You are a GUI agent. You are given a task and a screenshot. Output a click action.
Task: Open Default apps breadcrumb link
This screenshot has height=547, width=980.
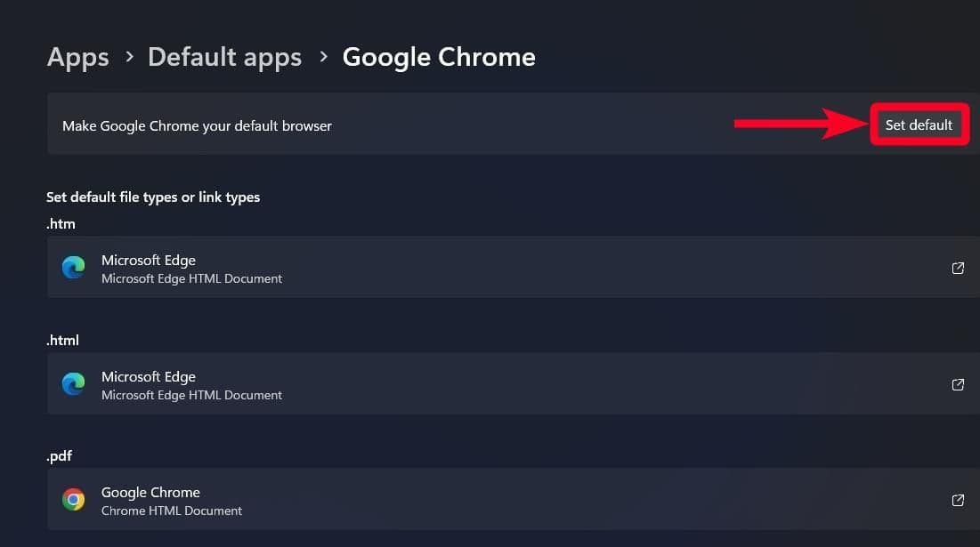click(224, 58)
